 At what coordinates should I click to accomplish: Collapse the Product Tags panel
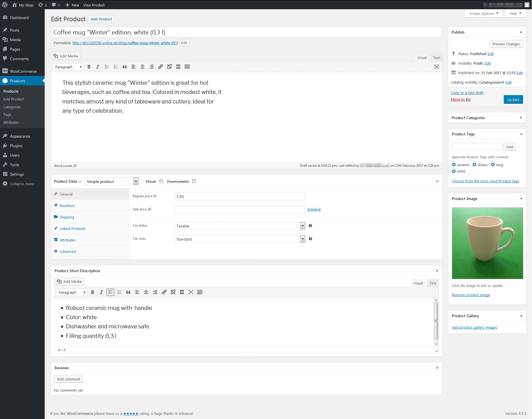pos(521,134)
